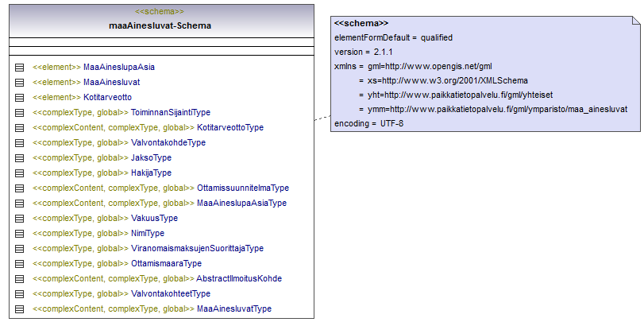
Task: Click the row icon for ToiminnanSijaintiType
Action: 20,112
